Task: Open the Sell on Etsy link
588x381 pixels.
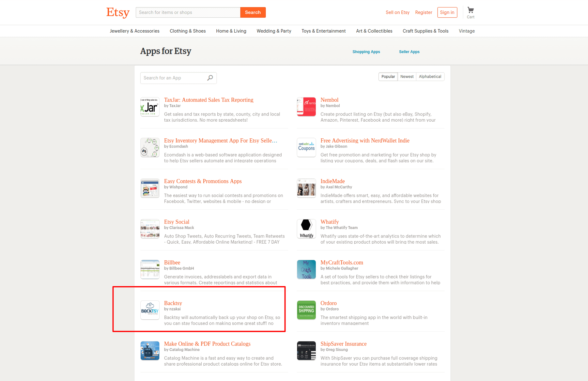Action: click(397, 12)
